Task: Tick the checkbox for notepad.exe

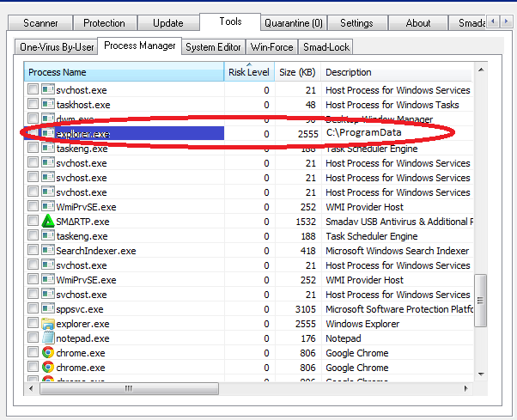Action: point(33,338)
